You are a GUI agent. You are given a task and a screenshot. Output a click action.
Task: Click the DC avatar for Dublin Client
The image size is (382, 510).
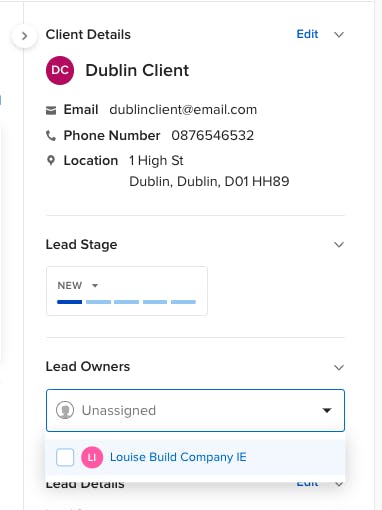pos(60,70)
